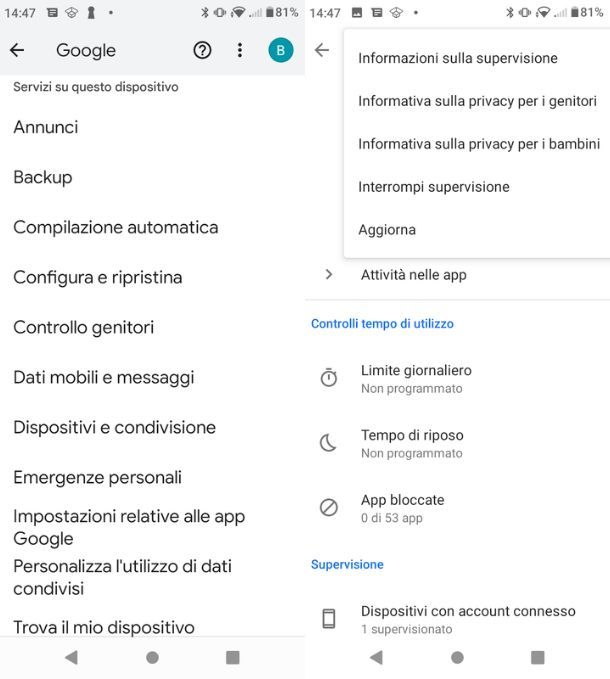Tap the daily limit timer icon

pyautogui.click(x=329, y=378)
